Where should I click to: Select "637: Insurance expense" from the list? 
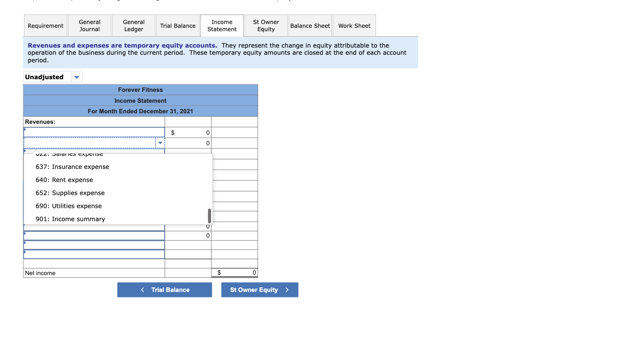[x=72, y=167]
